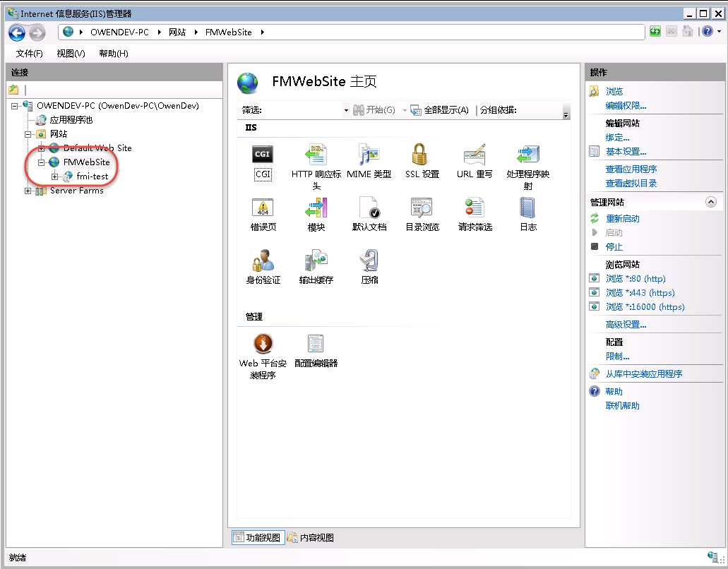The width and height of the screenshot is (728, 569).
Task: Open 处理程序映射 feature icon
Action: tap(528, 155)
